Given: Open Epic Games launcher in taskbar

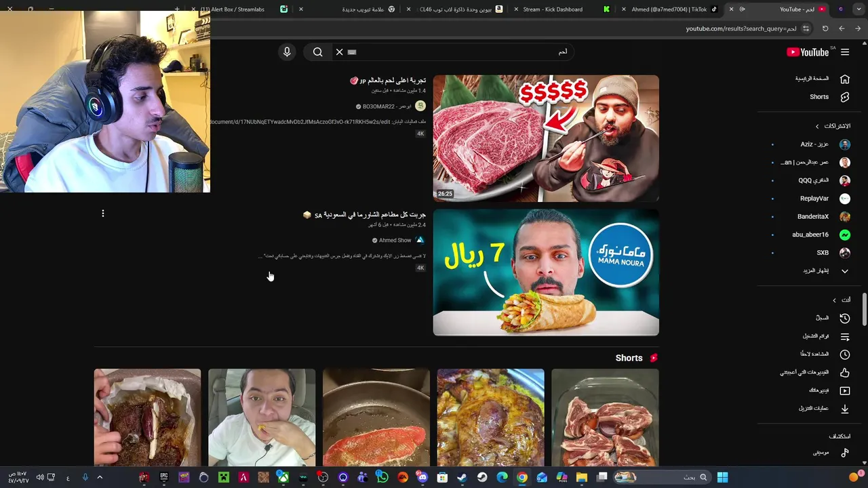Looking at the screenshot, I should (163, 477).
